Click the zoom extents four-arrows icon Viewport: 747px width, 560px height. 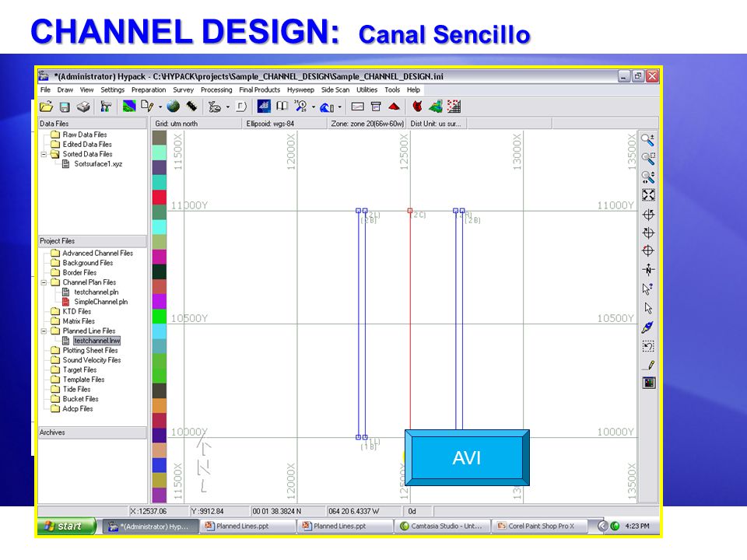(648, 195)
